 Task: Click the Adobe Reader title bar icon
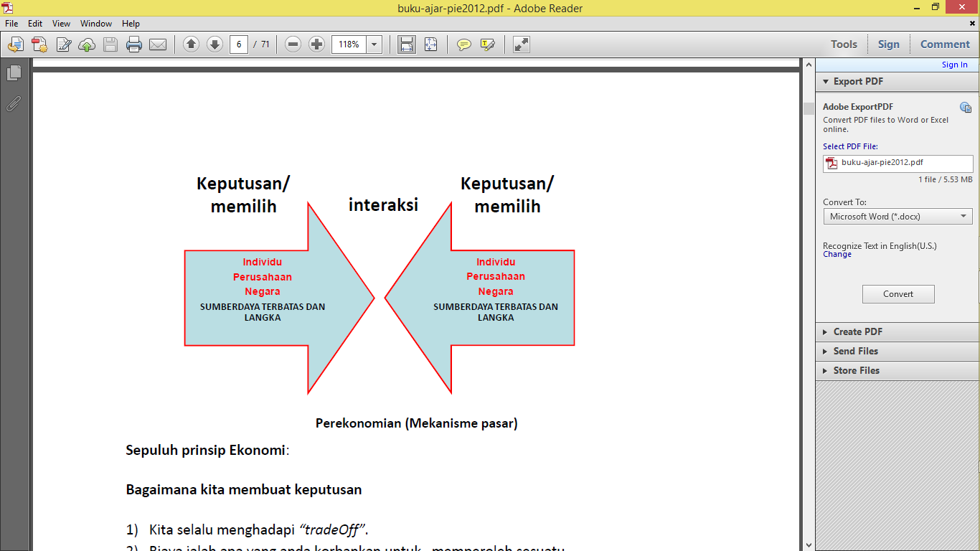pos(8,8)
